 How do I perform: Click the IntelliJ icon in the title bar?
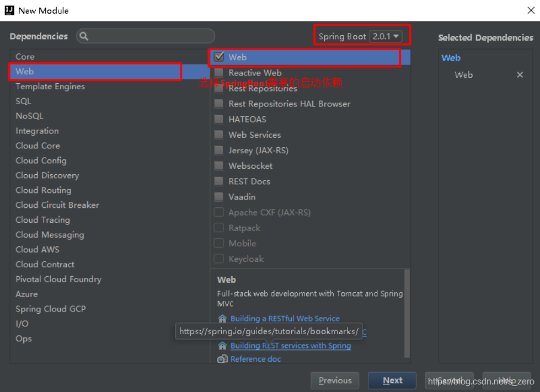[9, 10]
